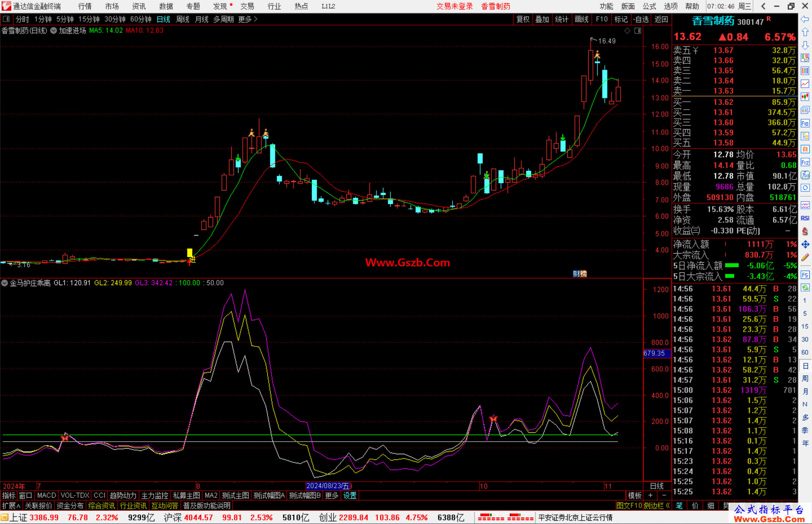Click the tree structure icon in sidebar
The width and height of the screenshot is (812, 524).
pos(805,136)
